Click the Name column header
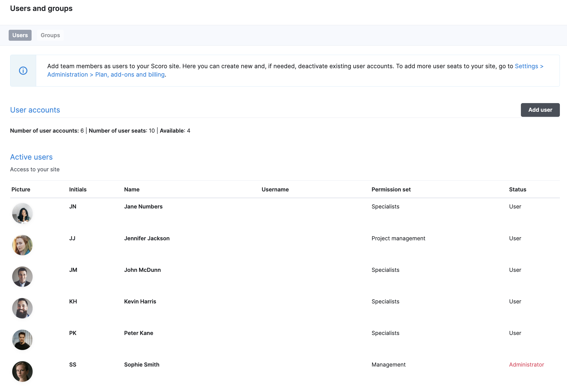The height and width of the screenshot is (392, 567). click(x=132, y=189)
